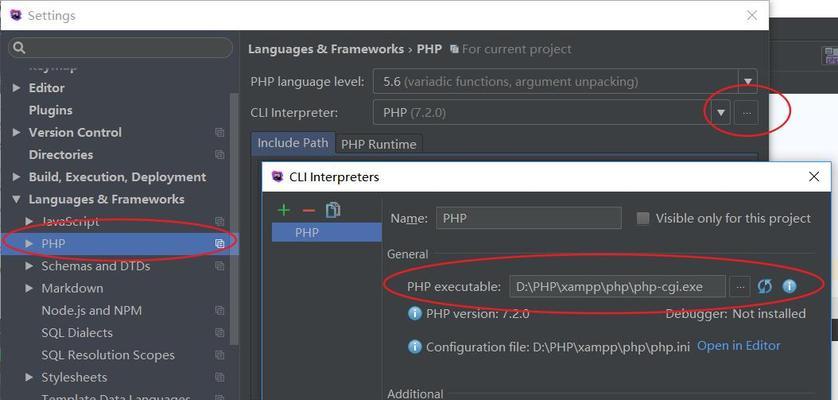Viewport: 838px width, 400px height.
Task: Browse for PHP executable path button
Action: (740, 287)
